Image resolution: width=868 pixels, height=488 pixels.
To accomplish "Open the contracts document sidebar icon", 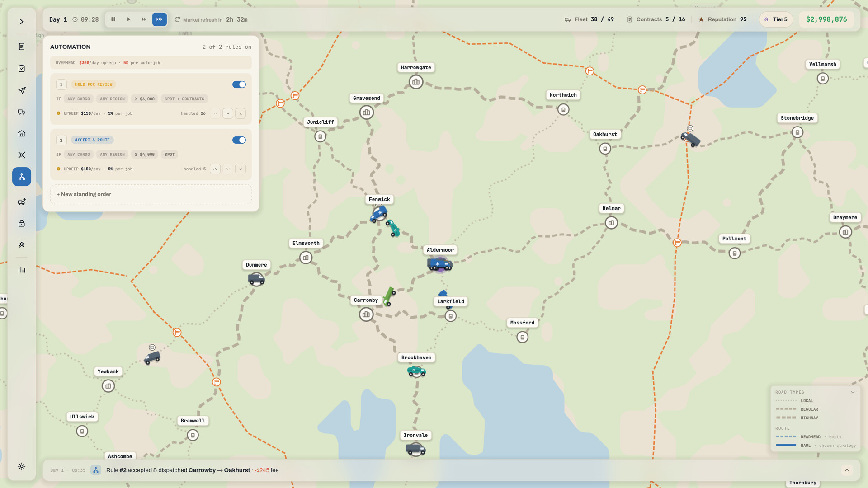I will click(22, 47).
